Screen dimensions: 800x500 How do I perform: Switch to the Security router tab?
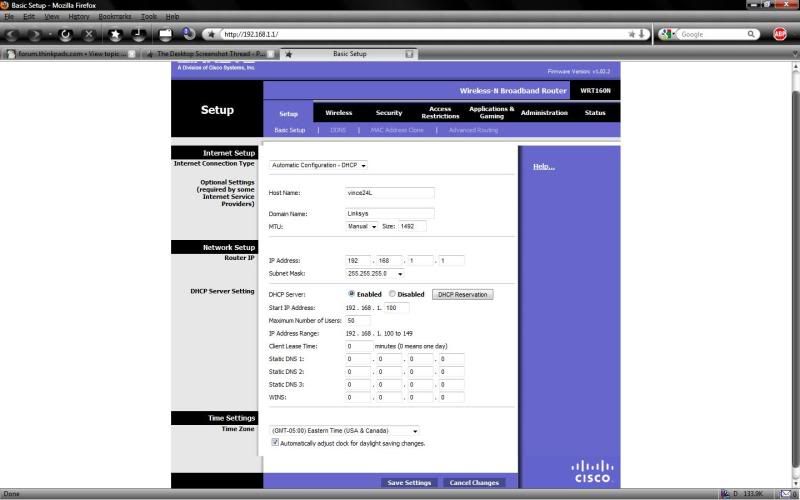pyautogui.click(x=389, y=113)
